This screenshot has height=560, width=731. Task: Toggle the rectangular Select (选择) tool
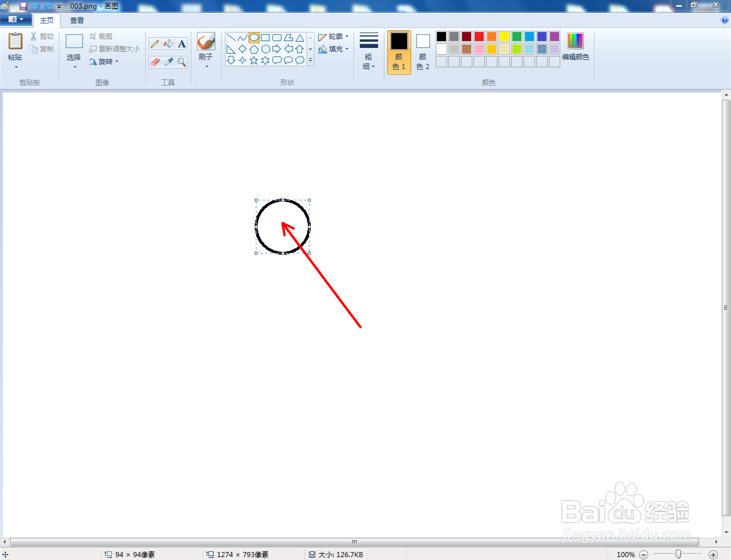tap(74, 42)
